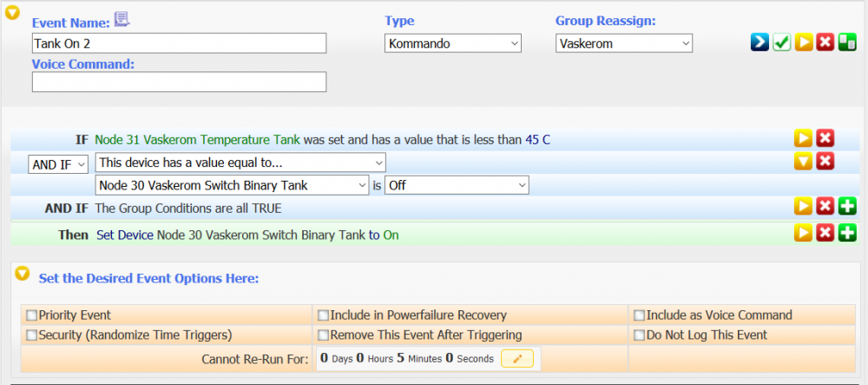Click the Node 31 Vaskerom Temperature Tank link
The width and height of the screenshot is (868, 385).
pyautogui.click(x=198, y=139)
